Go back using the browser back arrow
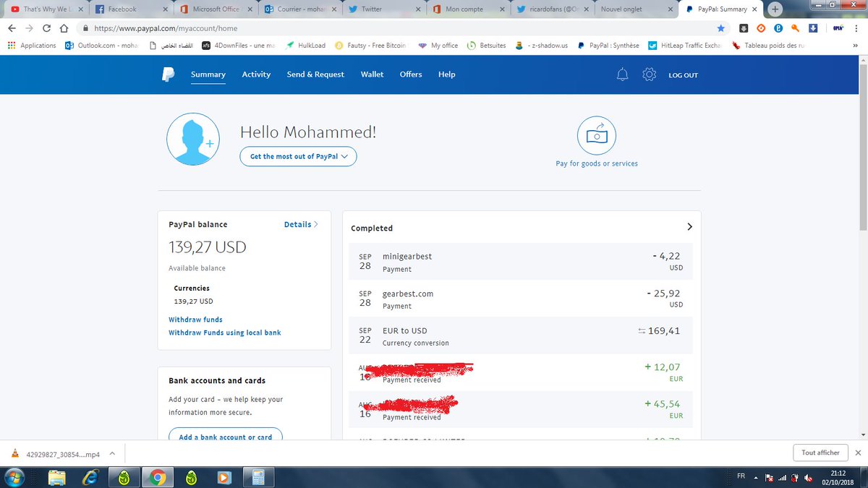 pyautogui.click(x=12, y=28)
